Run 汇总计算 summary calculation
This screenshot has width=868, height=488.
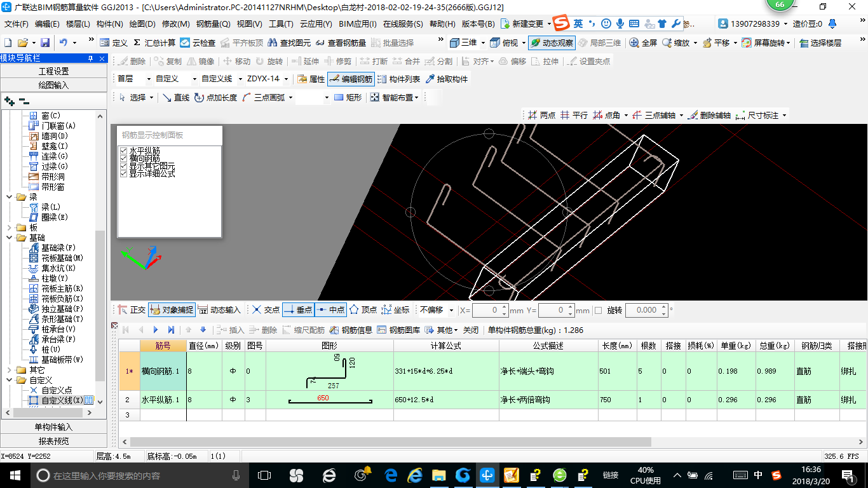(x=154, y=43)
